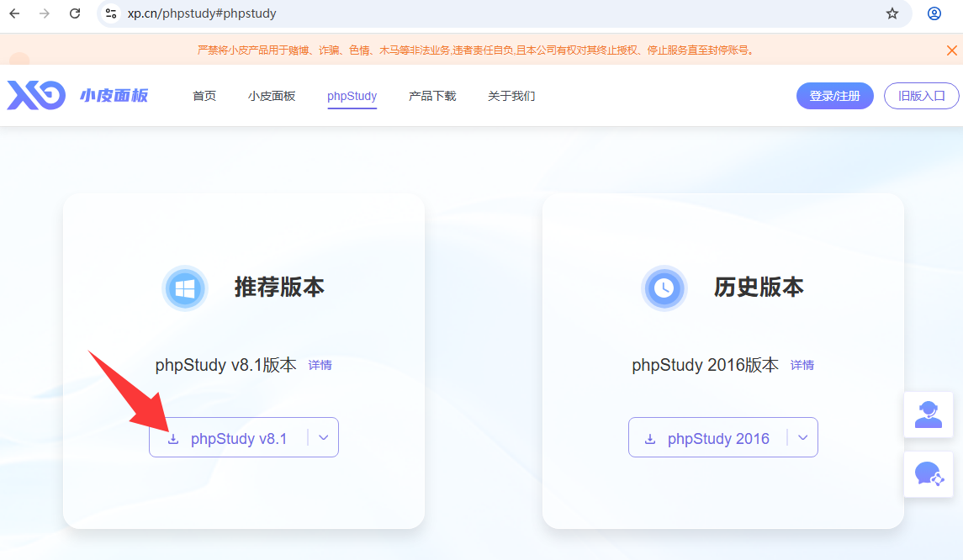The image size is (963, 560).
Task: Click the orange warning notice text
Action: (x=476, y=50)
